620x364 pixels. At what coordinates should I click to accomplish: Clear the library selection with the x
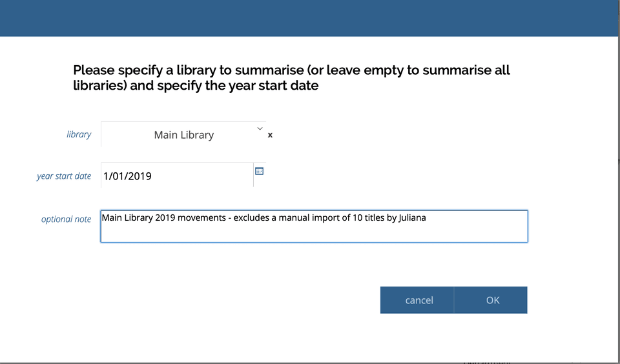(270, 135)
